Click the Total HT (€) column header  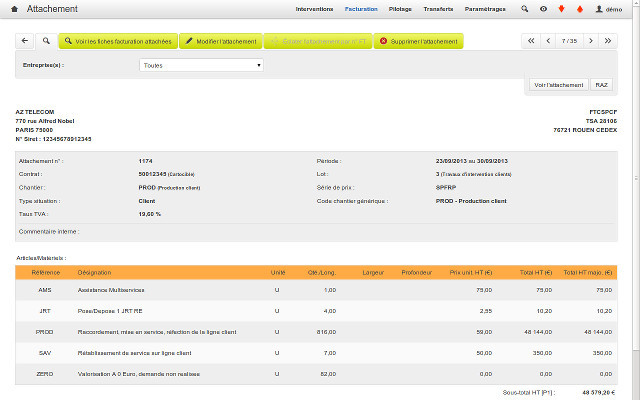(x=536, y=273)
